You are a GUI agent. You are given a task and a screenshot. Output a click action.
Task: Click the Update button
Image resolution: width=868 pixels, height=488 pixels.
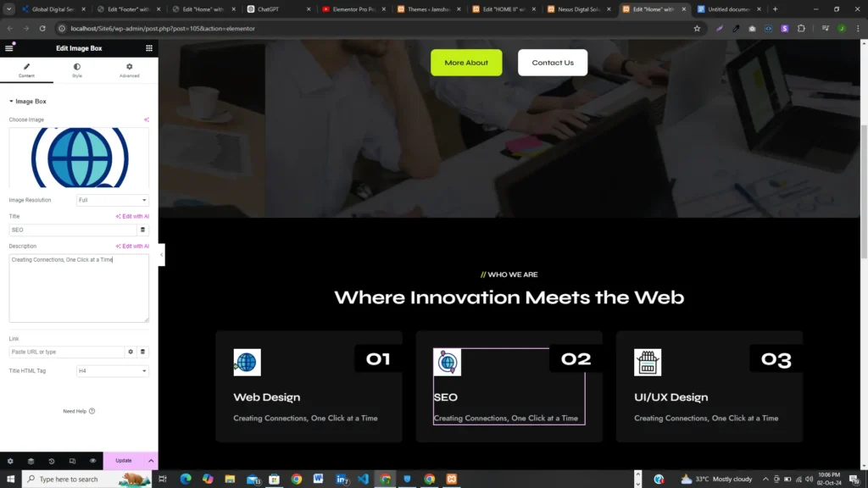[x=124, y=461]
